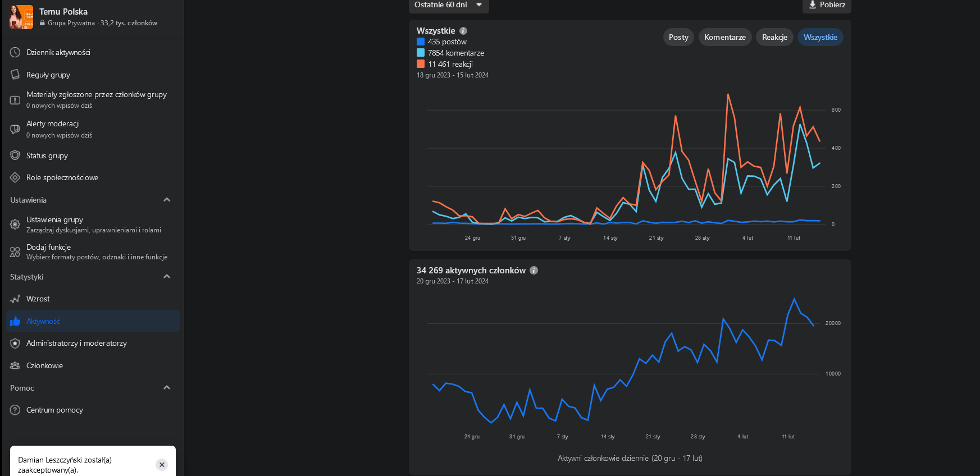Open Reguły grupy page
This screenshot has width=980, height=476.
[x=93, y=75]
